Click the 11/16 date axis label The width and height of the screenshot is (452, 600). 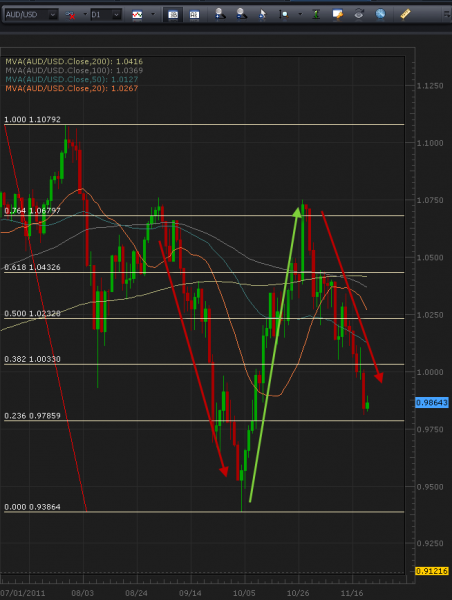(352, 593)
